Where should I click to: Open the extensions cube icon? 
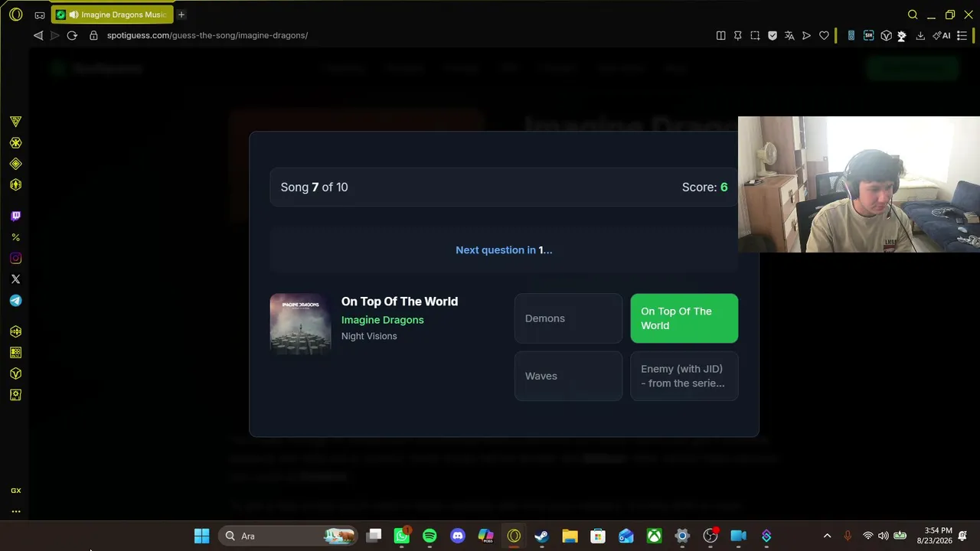[886, 35]
